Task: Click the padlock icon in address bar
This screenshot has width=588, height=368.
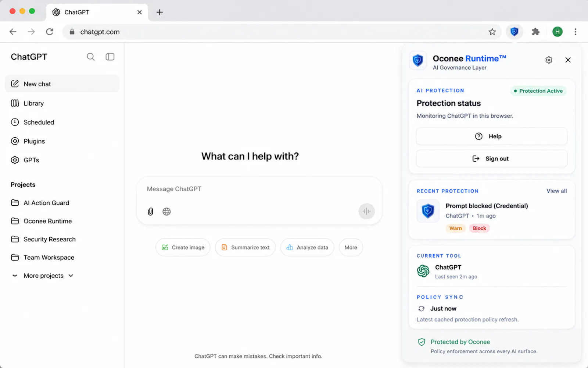Action: point(72,32)
